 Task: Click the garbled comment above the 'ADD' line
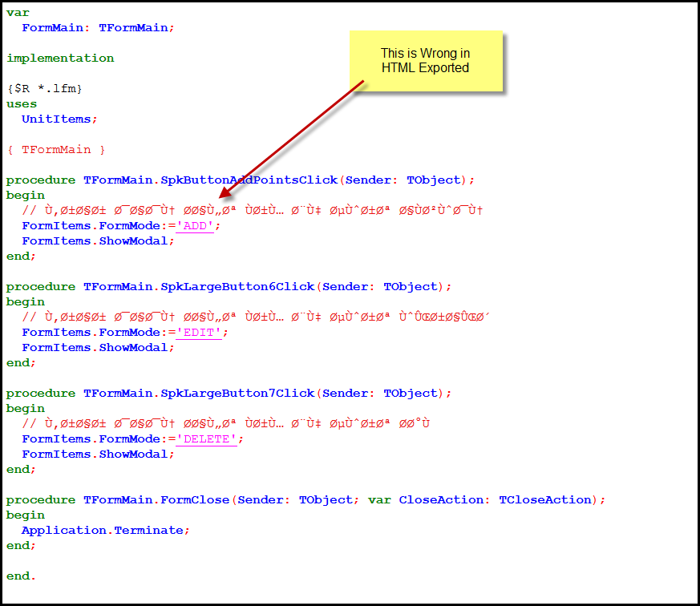pos(253,210)
